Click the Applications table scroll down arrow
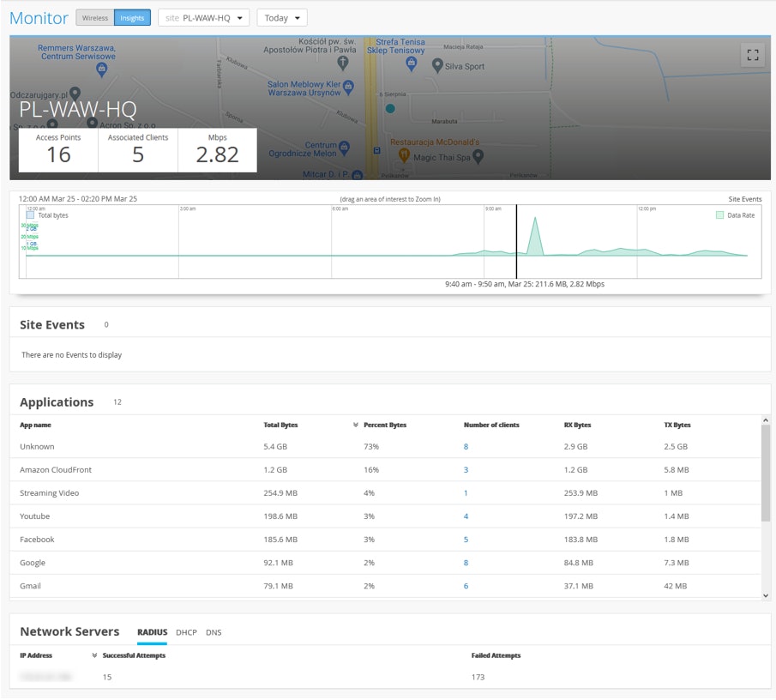The width and height of the screenshot is (776, 700). point(765,594)
